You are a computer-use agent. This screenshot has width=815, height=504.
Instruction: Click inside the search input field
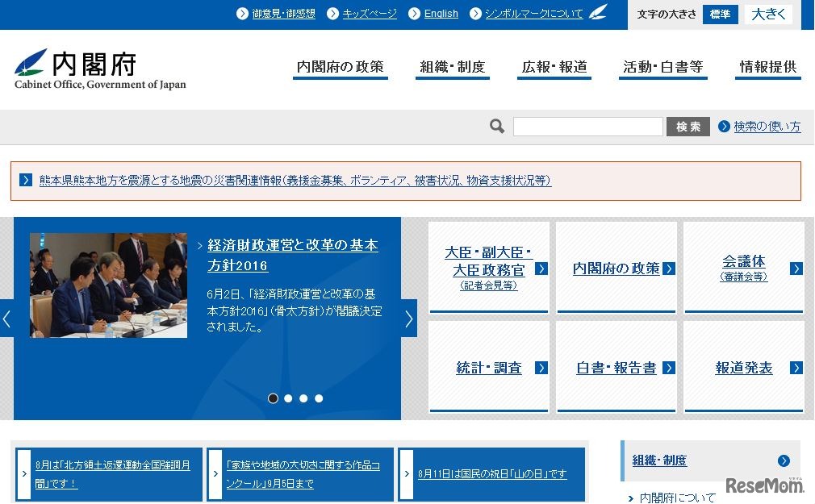(x=587, y=126)
